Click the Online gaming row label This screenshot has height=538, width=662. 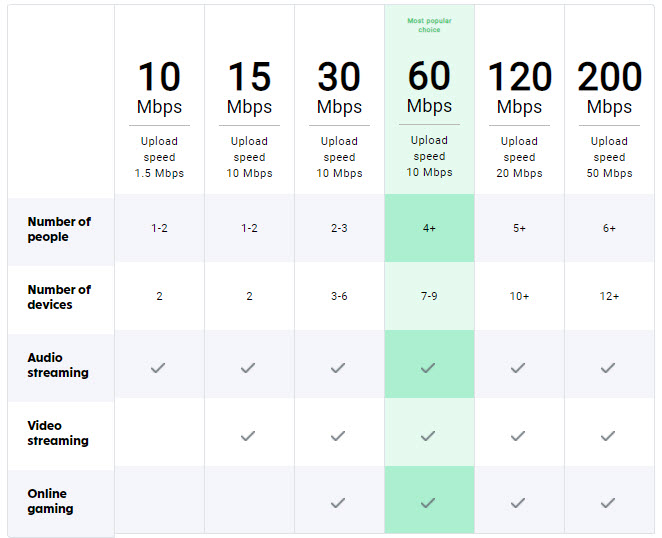point(50,501)
